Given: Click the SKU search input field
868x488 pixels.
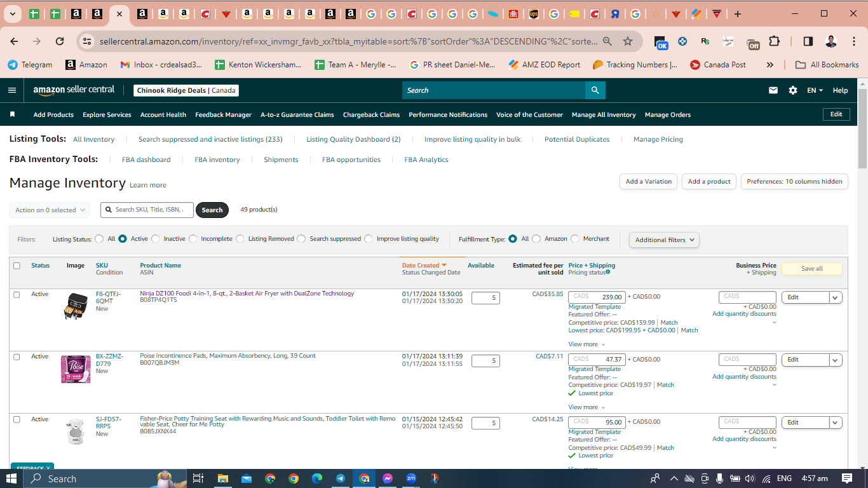Looking at the screenshot, I should coord(147,210).
